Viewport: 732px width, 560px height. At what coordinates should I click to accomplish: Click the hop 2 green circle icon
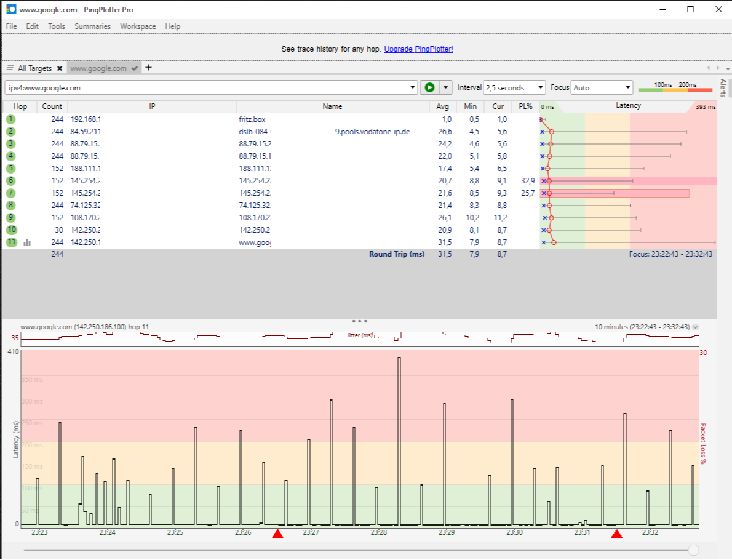pos(10,132)
